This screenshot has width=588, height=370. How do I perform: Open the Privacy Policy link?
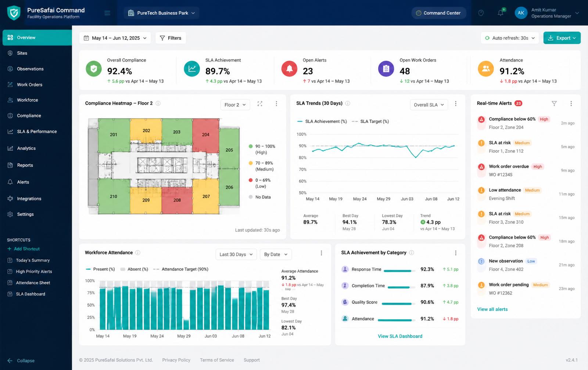[176, 360]
